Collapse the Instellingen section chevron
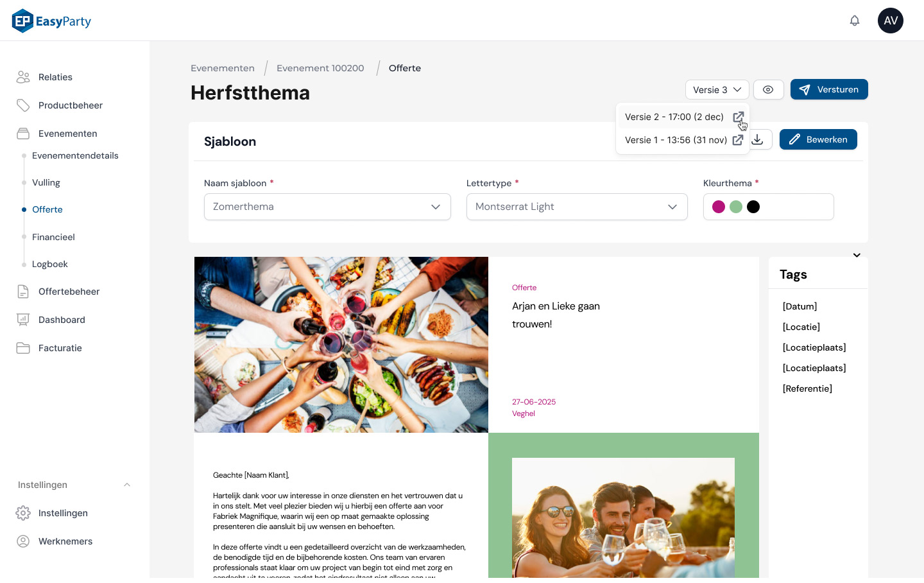924x583 pixels. 127,485
